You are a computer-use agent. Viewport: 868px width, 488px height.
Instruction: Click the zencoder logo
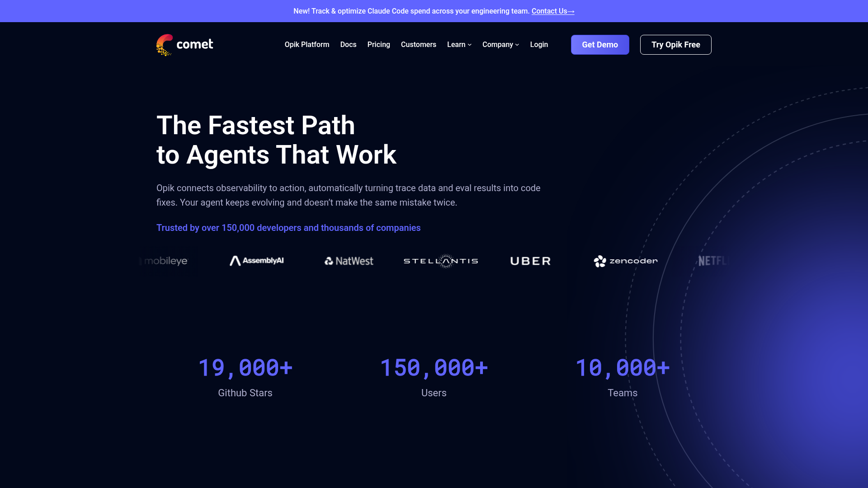(626, 261)
